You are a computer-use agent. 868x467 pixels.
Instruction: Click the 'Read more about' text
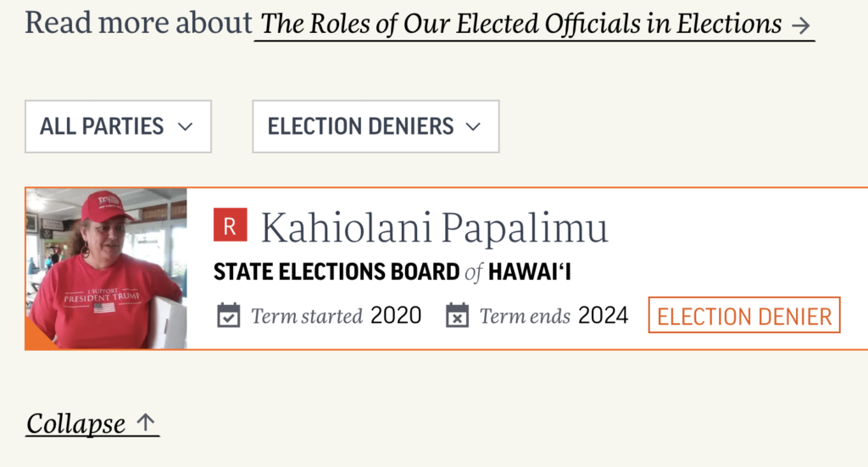138,24
